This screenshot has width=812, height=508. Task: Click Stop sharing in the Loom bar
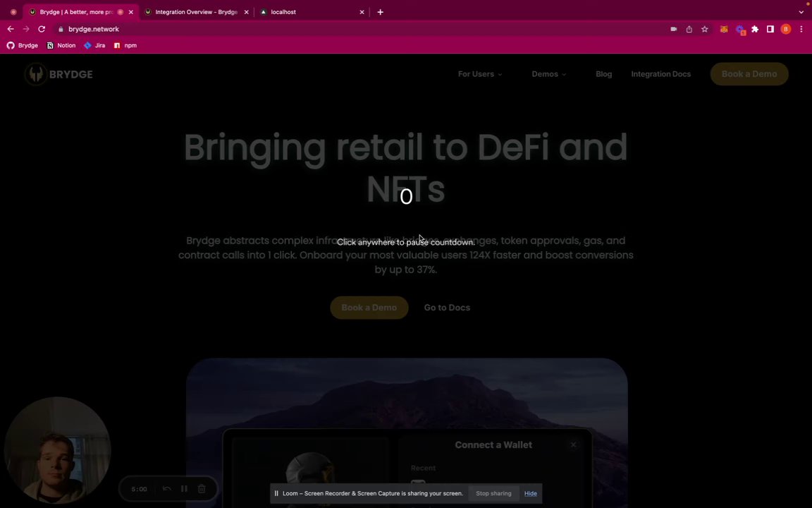point(493,493)
